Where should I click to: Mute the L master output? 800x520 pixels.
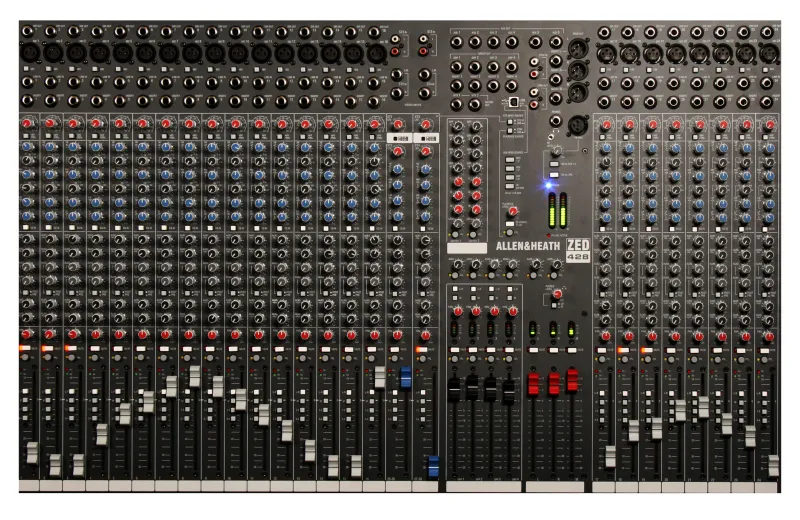click(x=533, y=350)
